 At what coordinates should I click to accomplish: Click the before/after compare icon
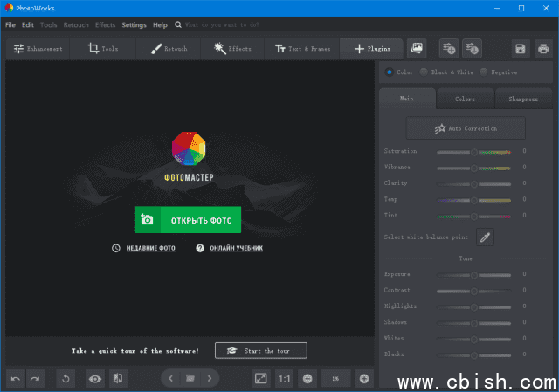tap(118, 378)
